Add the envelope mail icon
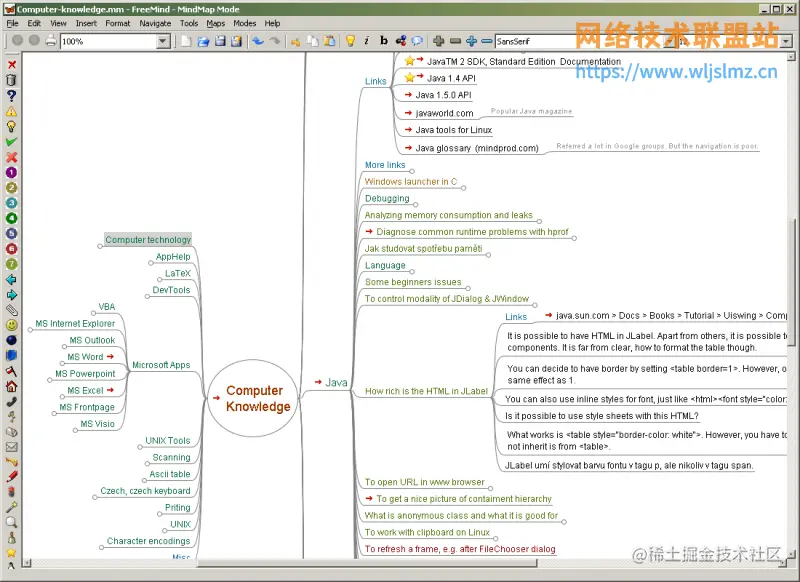Image resolution: width=800 pixels, height=582 pixels. coord(11,447)
